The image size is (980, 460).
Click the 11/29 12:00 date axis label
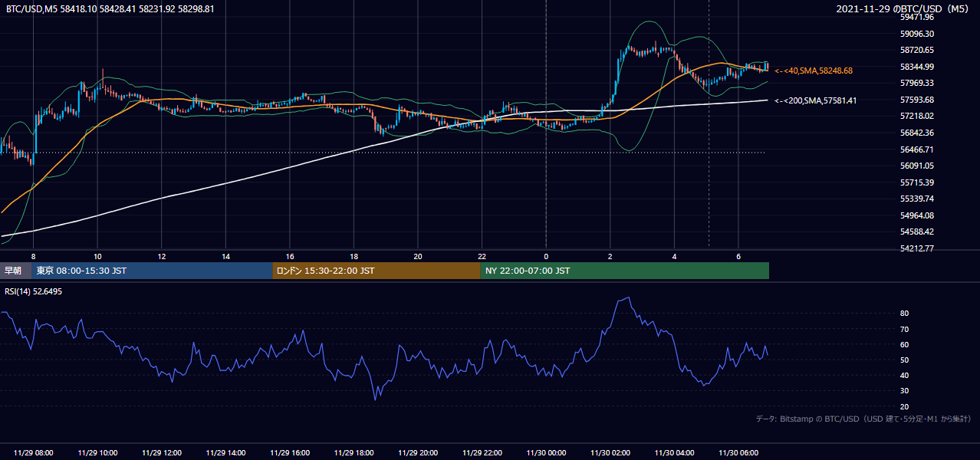click(x=162, y=453)
